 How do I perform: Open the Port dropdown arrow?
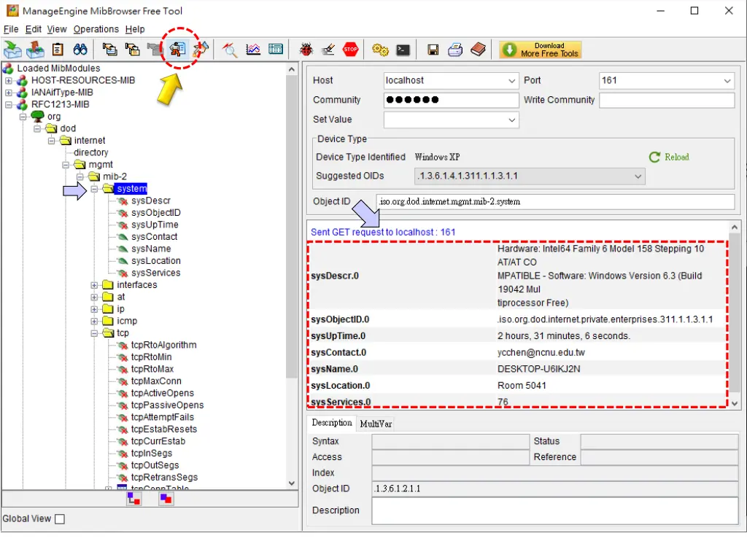tap(727, 81)
